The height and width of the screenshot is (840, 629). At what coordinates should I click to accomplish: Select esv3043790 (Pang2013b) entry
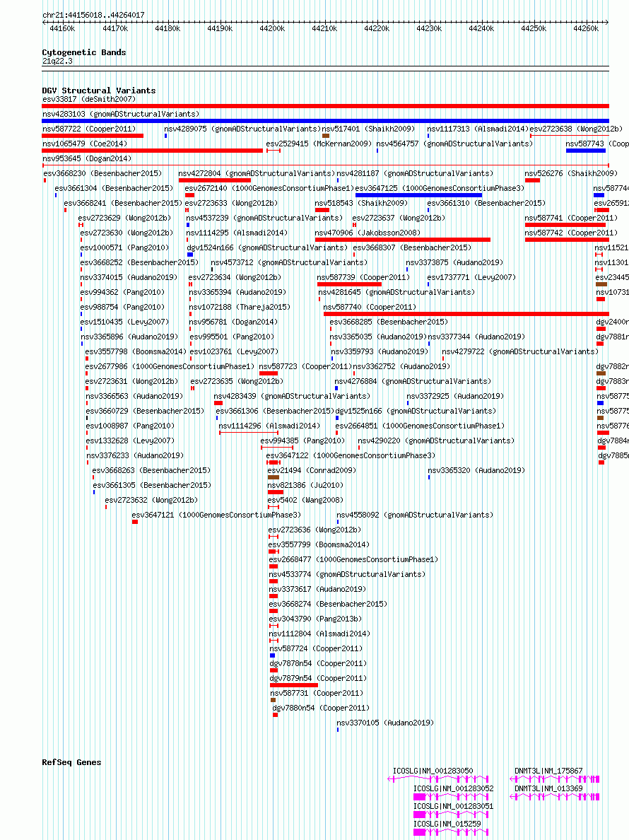tap(316, 619)
